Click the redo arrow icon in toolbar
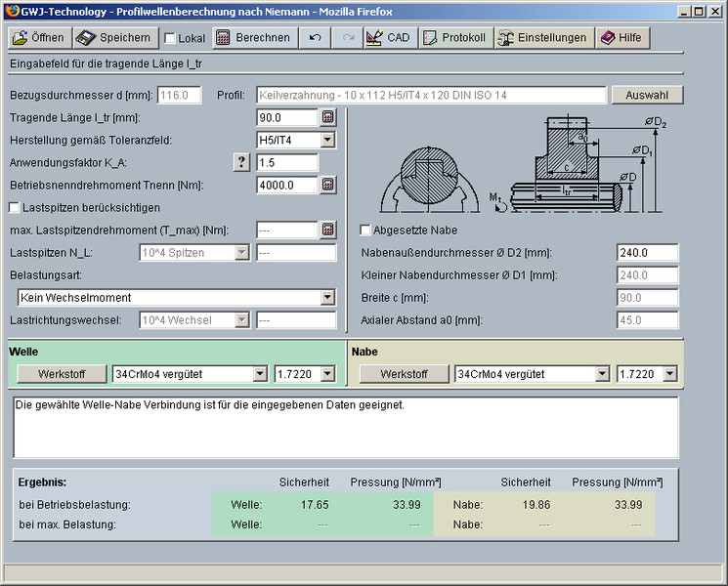The width and height of the screenshot is (728, 586). point(346,38)
